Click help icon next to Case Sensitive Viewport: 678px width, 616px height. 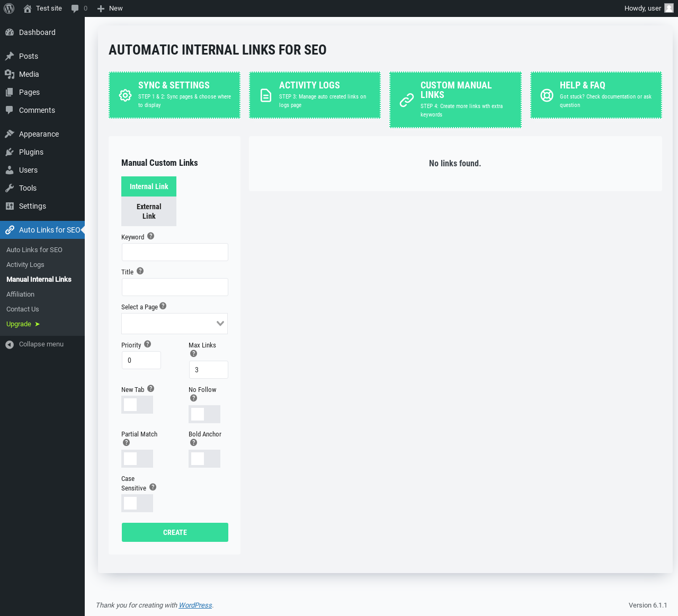click(153, 487)
